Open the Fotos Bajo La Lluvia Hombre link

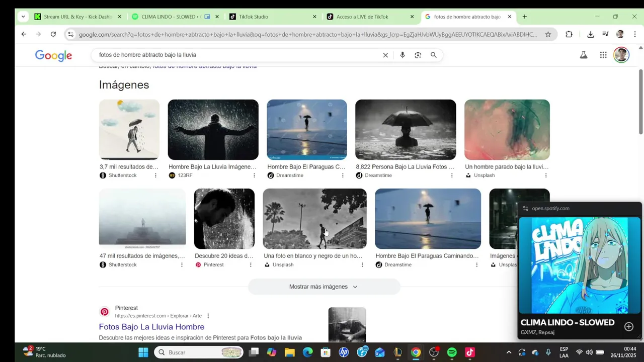tap(151, 327)
